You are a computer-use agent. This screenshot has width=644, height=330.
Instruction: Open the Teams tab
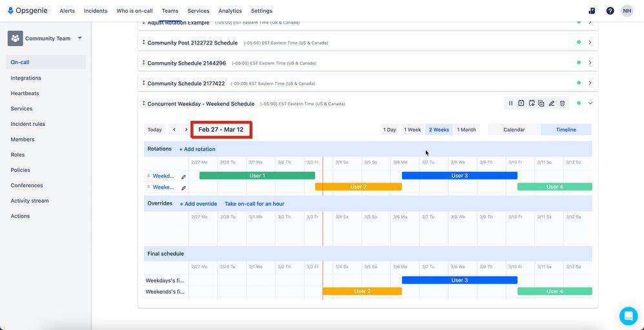coord(170,11)
